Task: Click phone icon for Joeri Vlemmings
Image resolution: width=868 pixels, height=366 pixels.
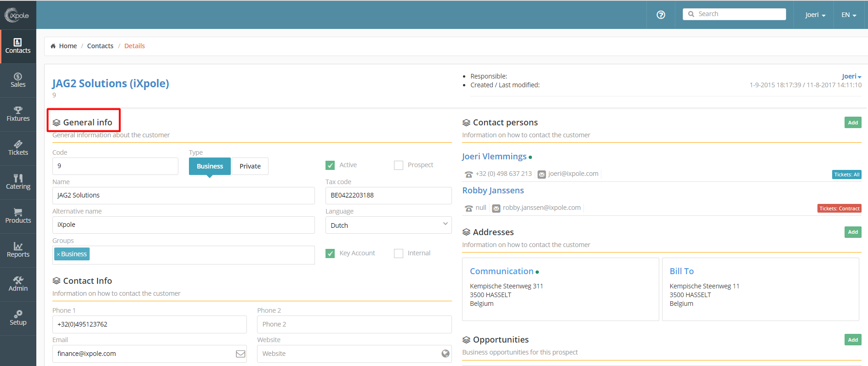Action: point(468,175)
